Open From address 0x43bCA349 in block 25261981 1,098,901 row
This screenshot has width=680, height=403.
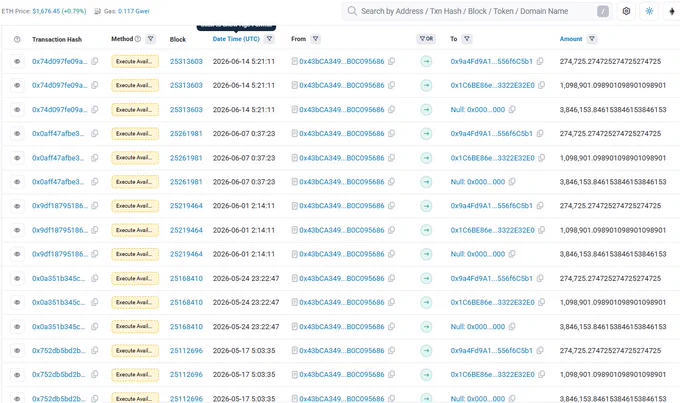pyautogui.click(x=342, y=158)
